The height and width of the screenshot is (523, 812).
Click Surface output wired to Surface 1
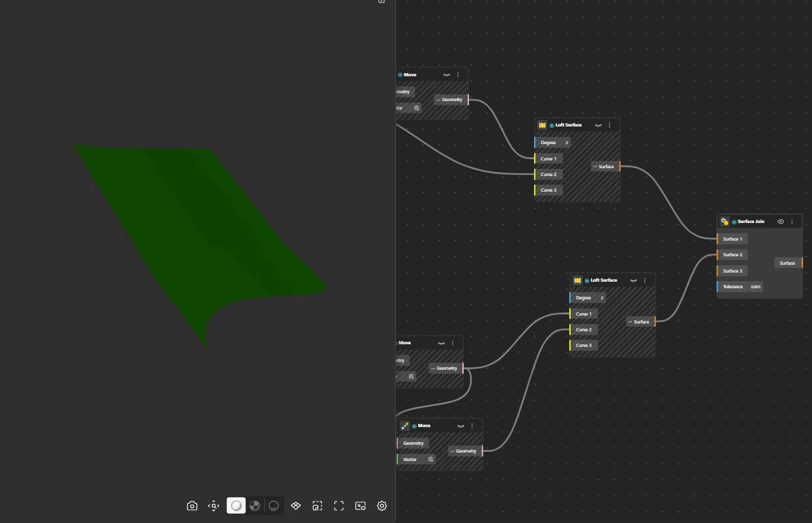coord(605,166)
